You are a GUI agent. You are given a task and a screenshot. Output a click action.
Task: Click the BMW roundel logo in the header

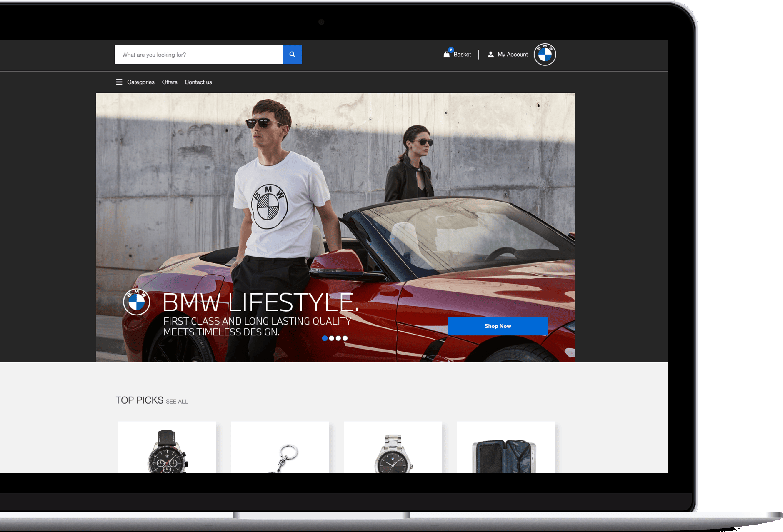point(545,55)
